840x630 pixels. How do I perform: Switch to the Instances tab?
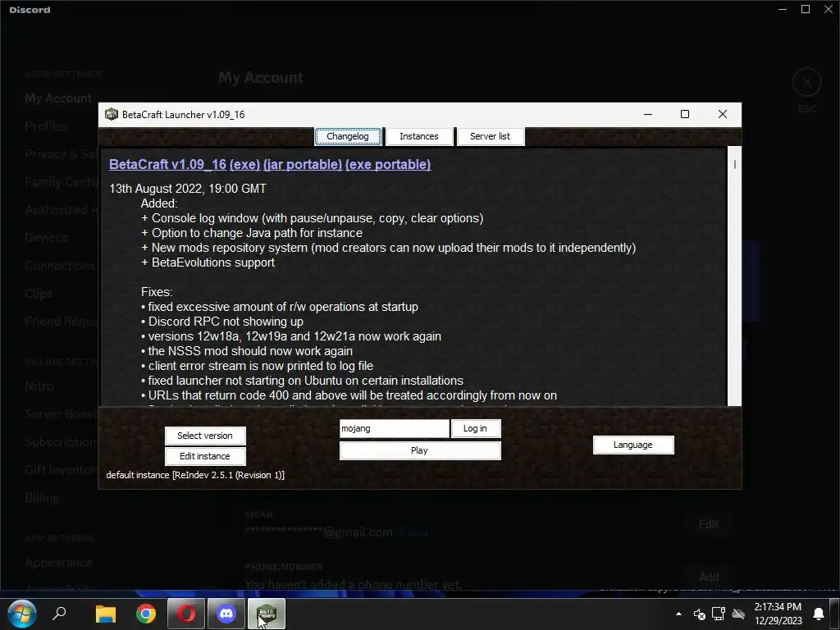tap(419, 136)
